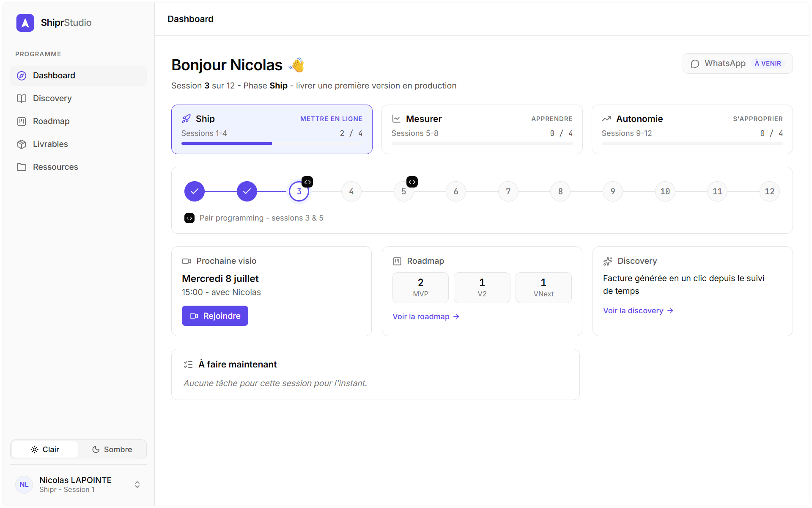Click the Livrables package icon
Image resolution: width=812 pixels, height=508 pixels.
click(22, 144)
